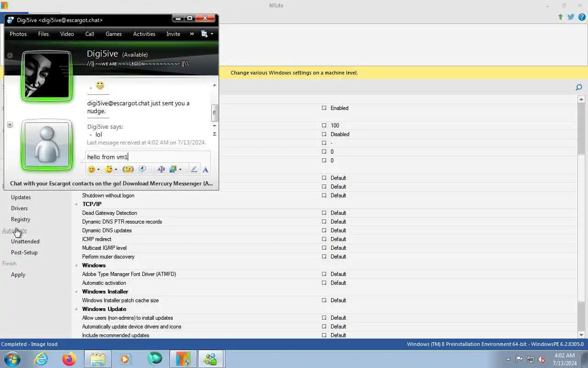The width and height of the screenshot is (588, 368).
Task: Collapse the Windows settings group
Action: (77, 265)
